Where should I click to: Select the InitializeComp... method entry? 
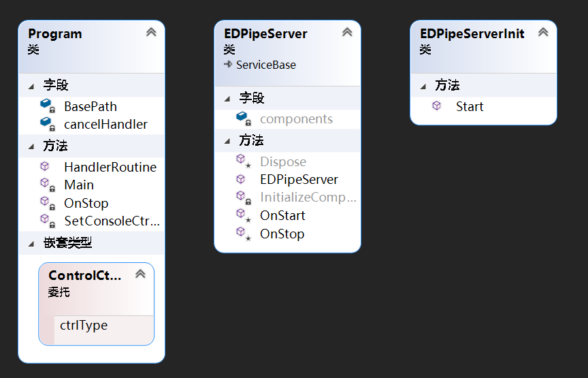pyautogui.click(x=308, y=198)
